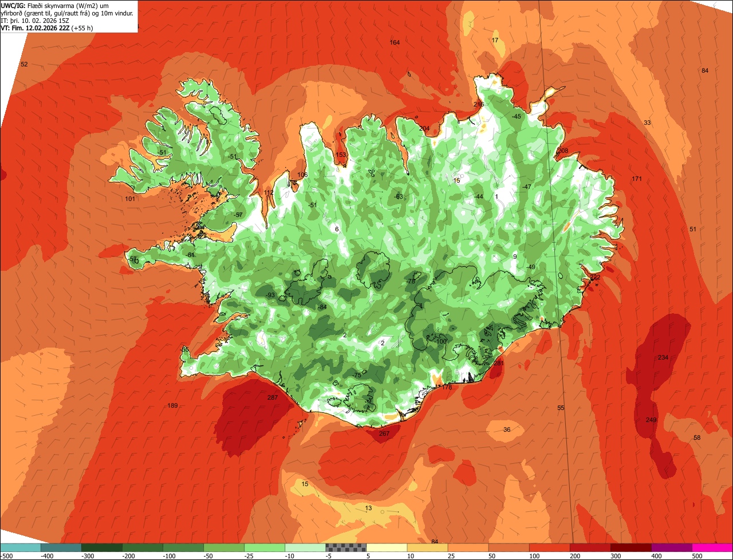Click the value 178 on the south coast
733x560 pixels.
447,387
